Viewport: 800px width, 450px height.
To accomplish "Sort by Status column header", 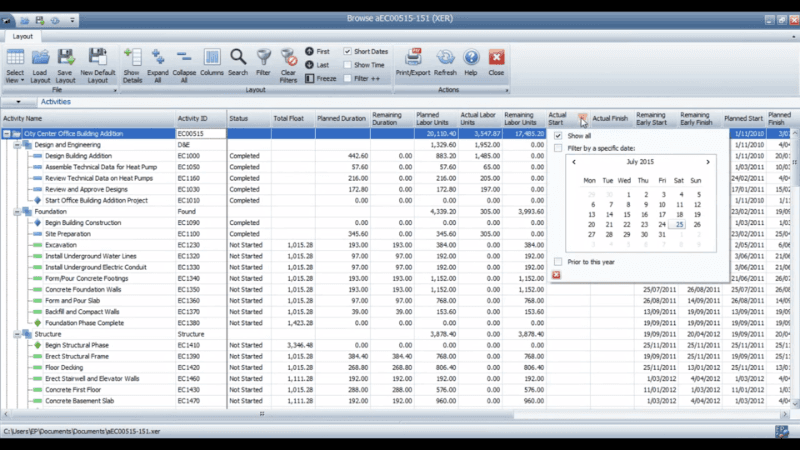I will point(249,118).
